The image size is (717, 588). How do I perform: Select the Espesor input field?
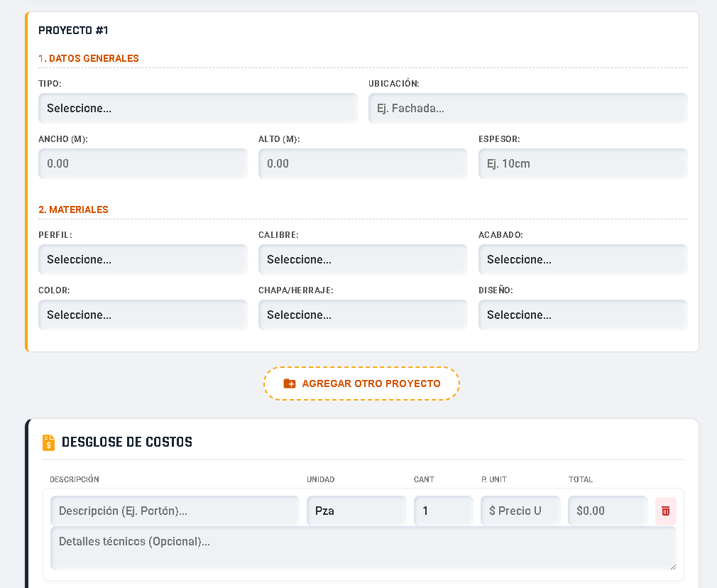(583, 164)
